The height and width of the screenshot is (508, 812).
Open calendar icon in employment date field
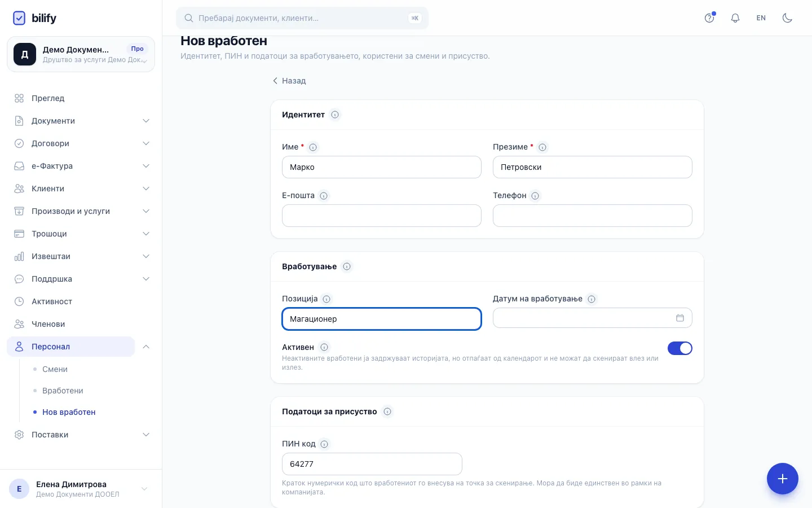coord(680,318)
